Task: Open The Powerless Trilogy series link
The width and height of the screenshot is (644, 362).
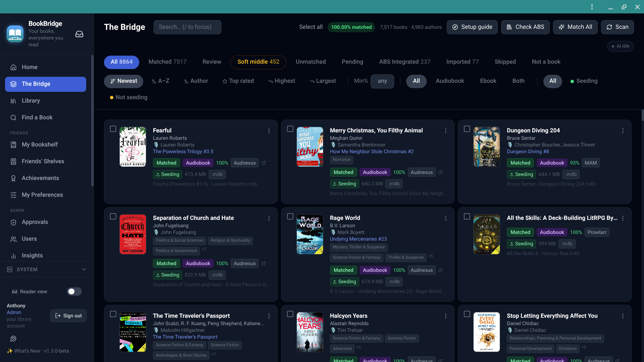Action: click(183, 152)
